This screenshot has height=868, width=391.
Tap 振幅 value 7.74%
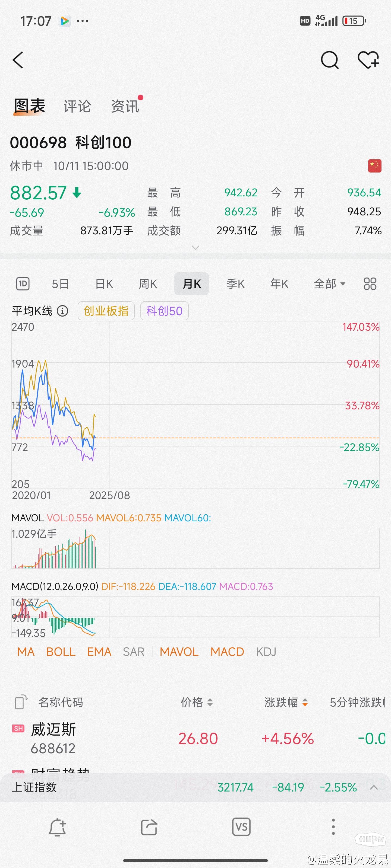[x=368, y=231]
